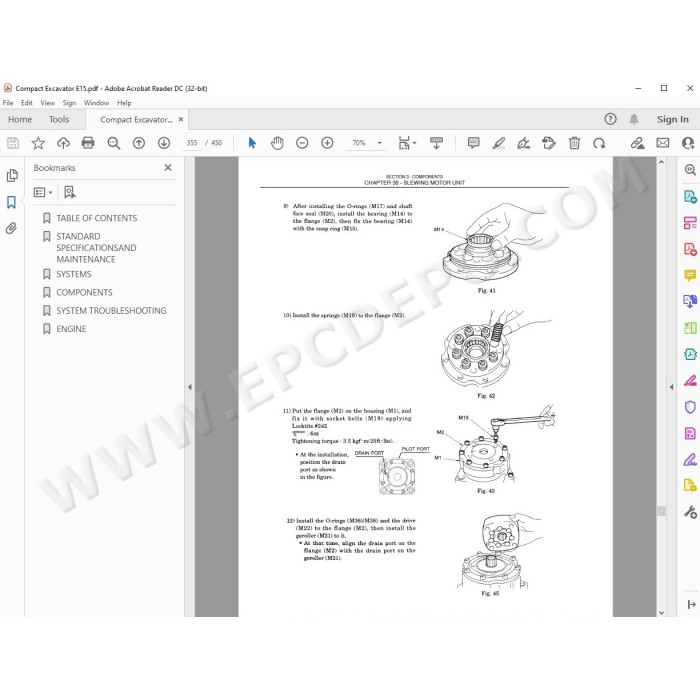Image resolution: width=700 pixels, height=700 pixels.
Task: Open the Help menu
Action: (124, 103)
